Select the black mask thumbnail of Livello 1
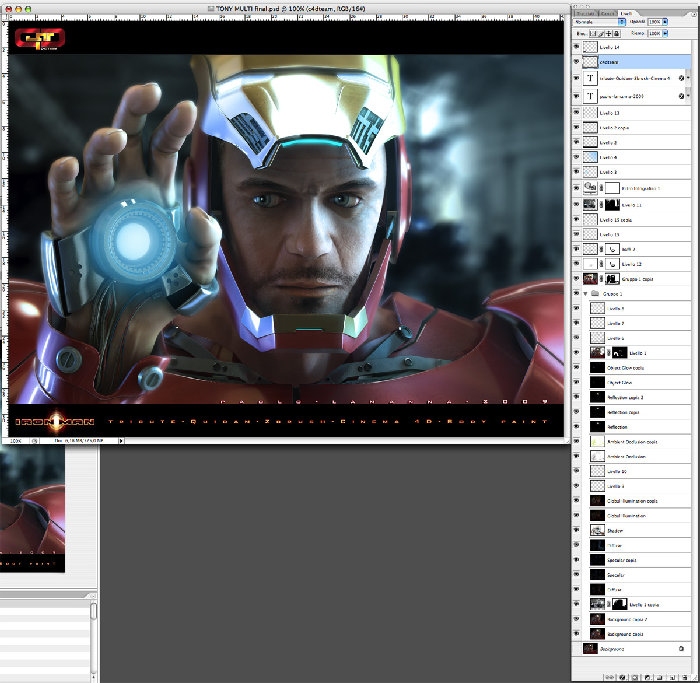The width and height of the screenshot is (700, 683). [x=619, y=353]
